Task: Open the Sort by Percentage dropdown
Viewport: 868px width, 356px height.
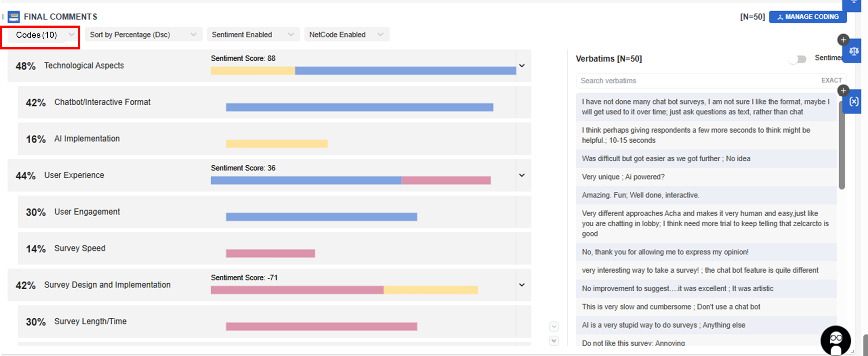Action: pos(143,35)
